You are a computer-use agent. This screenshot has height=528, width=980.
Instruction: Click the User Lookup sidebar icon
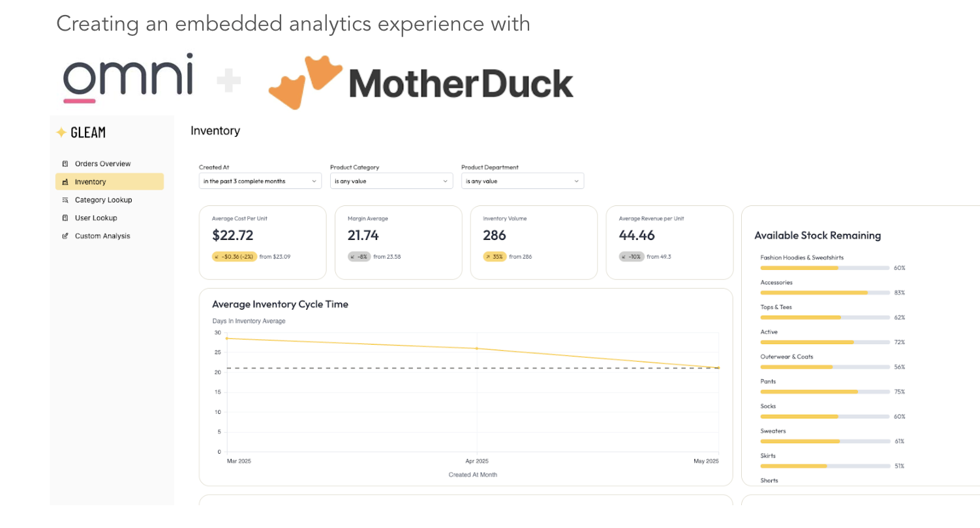(65, 218)
